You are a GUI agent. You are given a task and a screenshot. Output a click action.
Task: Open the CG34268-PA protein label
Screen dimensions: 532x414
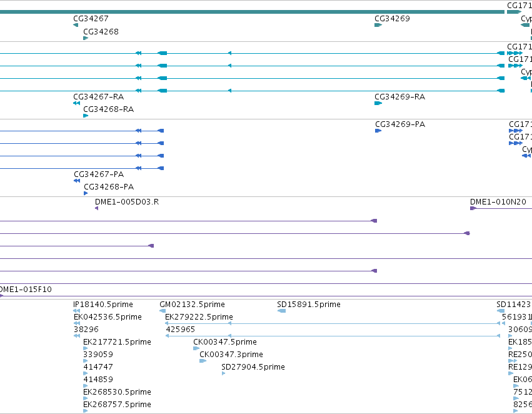click(x=109, y=187)
